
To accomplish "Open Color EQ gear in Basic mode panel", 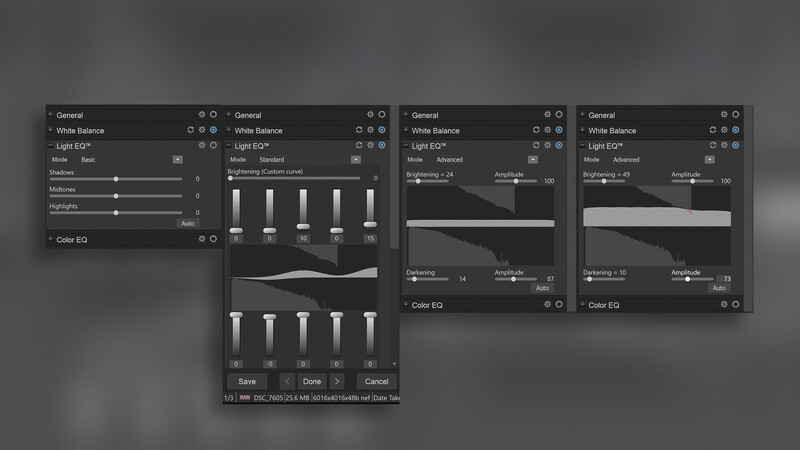I will (202, 238).
